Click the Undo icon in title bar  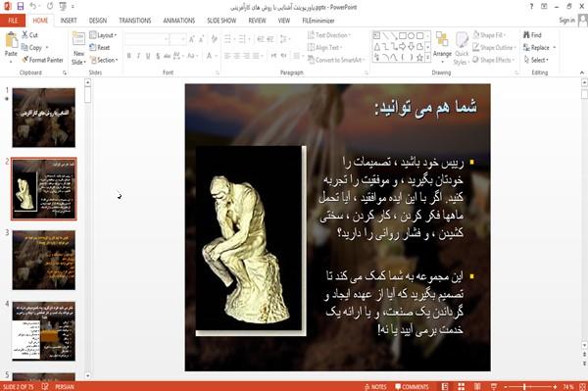pyautogui.click(x=33, y=6)
